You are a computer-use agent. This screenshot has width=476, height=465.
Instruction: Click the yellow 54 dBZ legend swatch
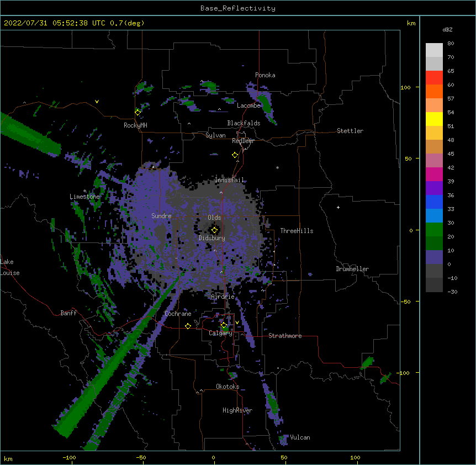(434, 119)
